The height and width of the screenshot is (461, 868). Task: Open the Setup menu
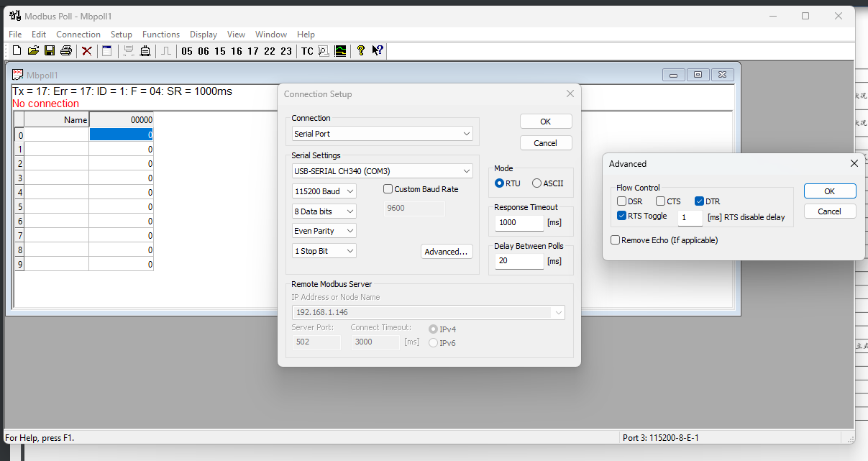122,35
